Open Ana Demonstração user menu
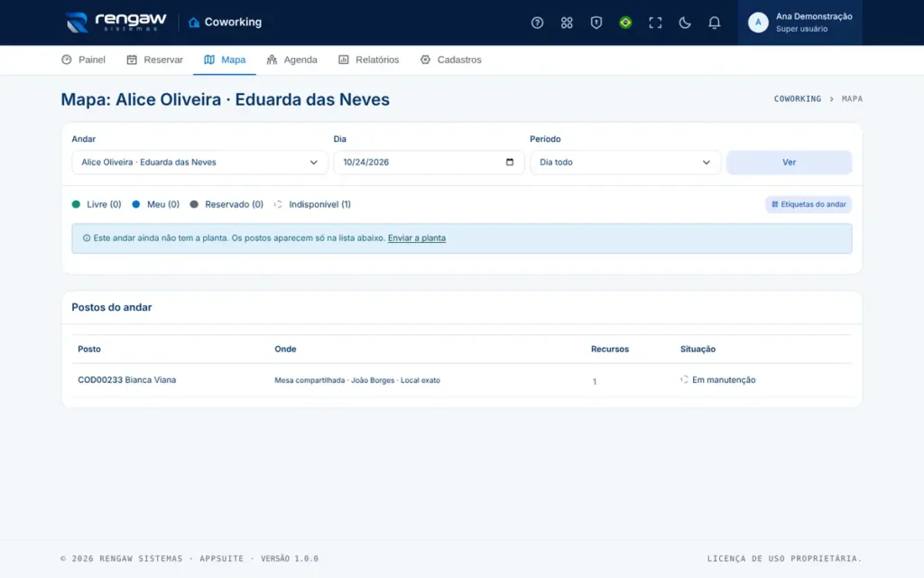The width and height of the screenshot is (924, 578). coord(799,23)
